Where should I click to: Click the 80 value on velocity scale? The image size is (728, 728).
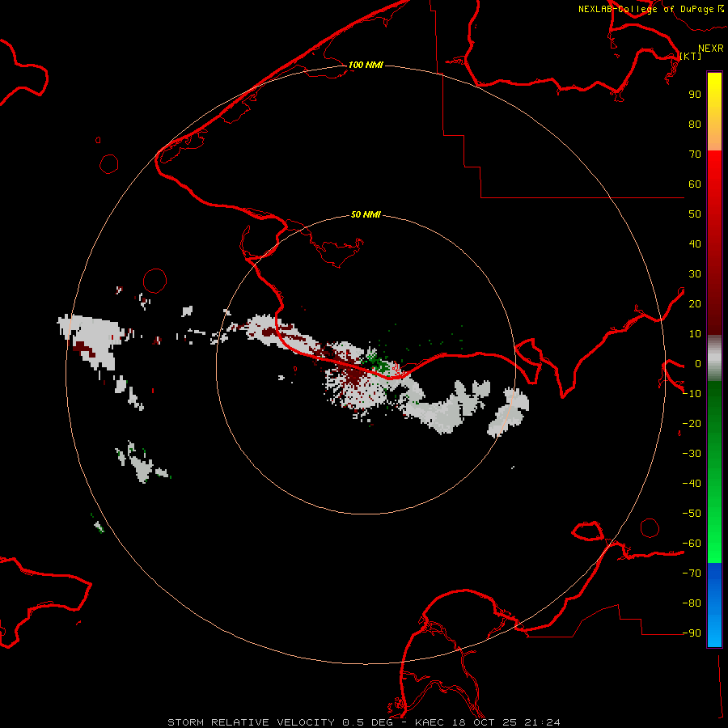(x=695, y=124)
